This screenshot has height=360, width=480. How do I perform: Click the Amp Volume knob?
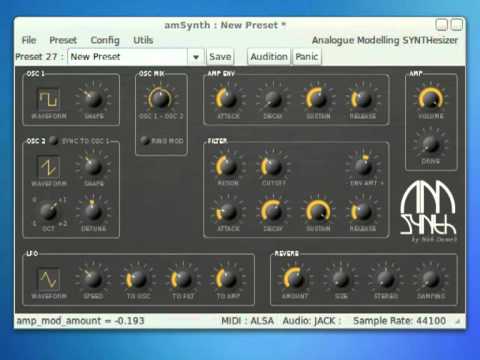point(431,99)
